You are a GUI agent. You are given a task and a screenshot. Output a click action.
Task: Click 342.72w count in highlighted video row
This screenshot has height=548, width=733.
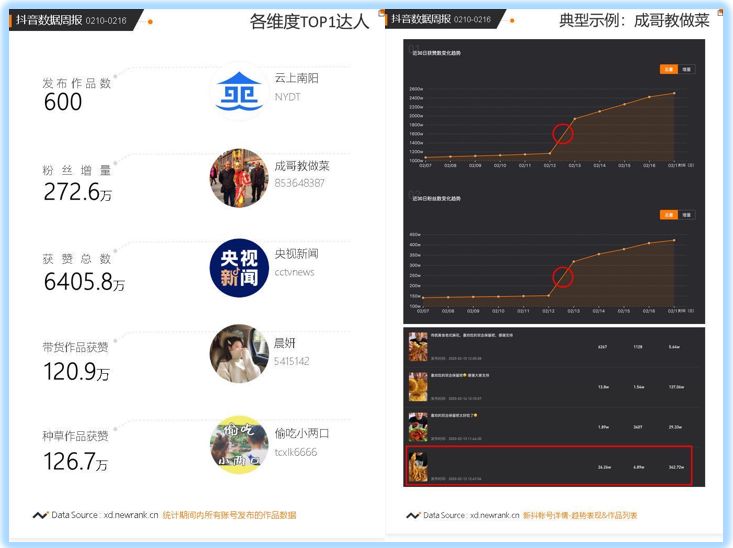pyautogui.click(x=676, y=467)
